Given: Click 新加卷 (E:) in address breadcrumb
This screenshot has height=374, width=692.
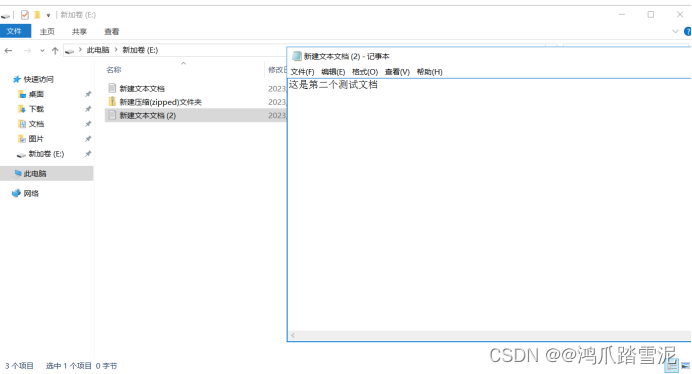Looking at the screenshot, I should pyautogui.click(x=140, y=50).
